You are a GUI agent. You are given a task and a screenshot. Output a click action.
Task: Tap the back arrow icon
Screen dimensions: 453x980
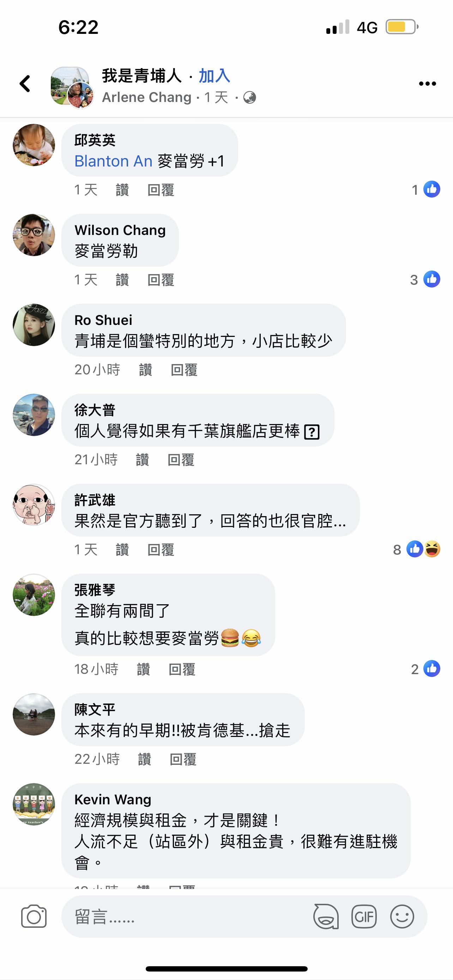(25, 84)
